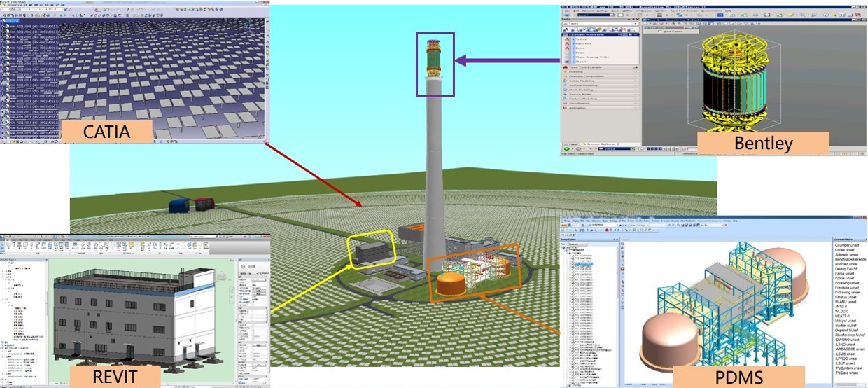Open Selection menu in PDMS
868x388 pixels.
pyautogui.click(x=596, y=221)
